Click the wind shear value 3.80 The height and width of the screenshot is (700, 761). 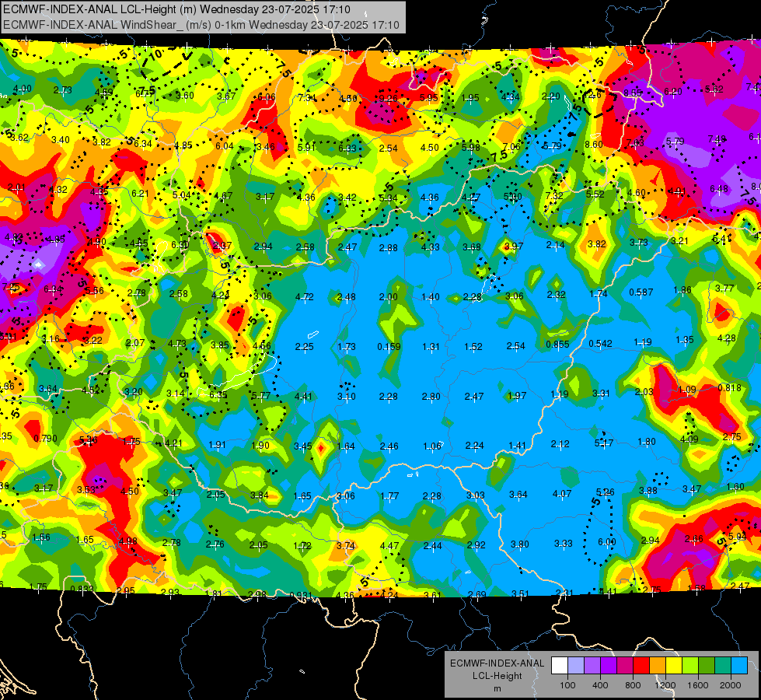click(x=520, y=544)
